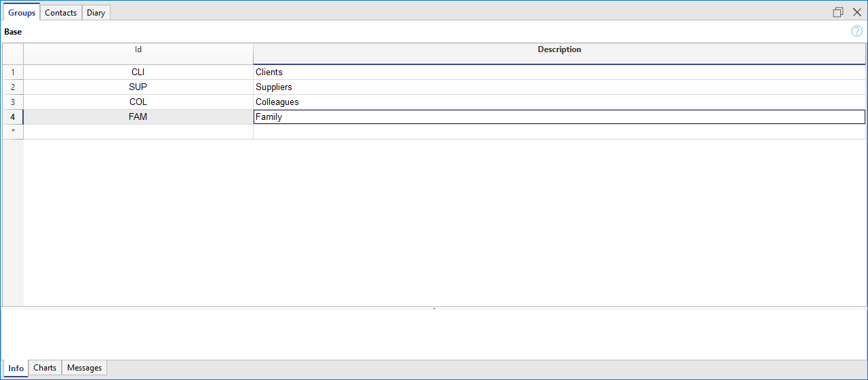Click the Base view label
Viewport: 868px width, 380px height.
[x=13, y=32]
